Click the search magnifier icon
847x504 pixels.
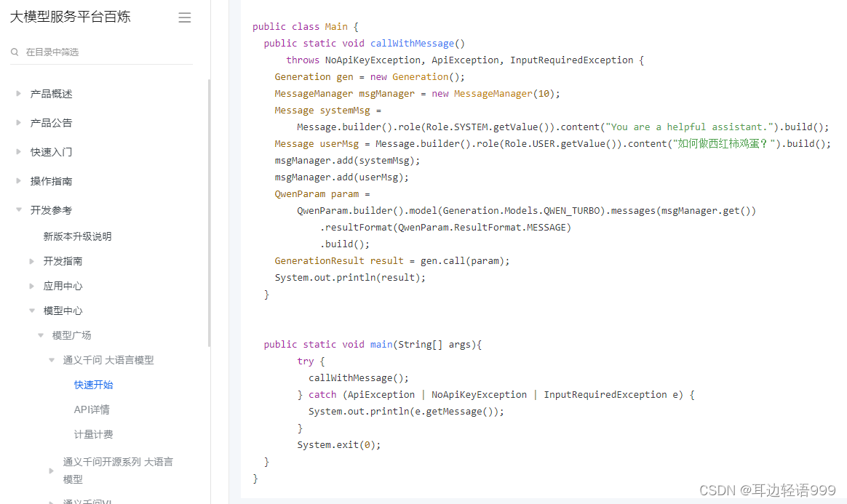click(x=15, y=52)
